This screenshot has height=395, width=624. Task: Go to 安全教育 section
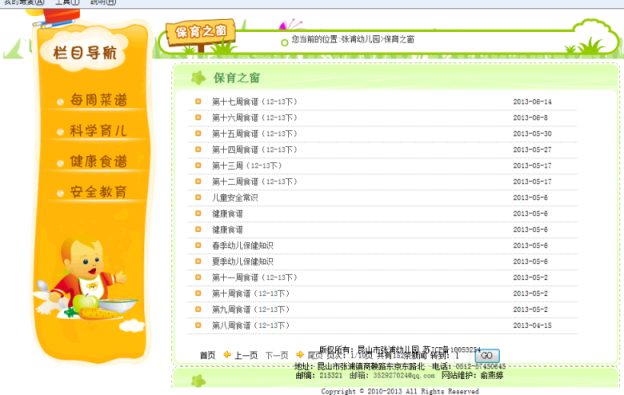(98, 192)
